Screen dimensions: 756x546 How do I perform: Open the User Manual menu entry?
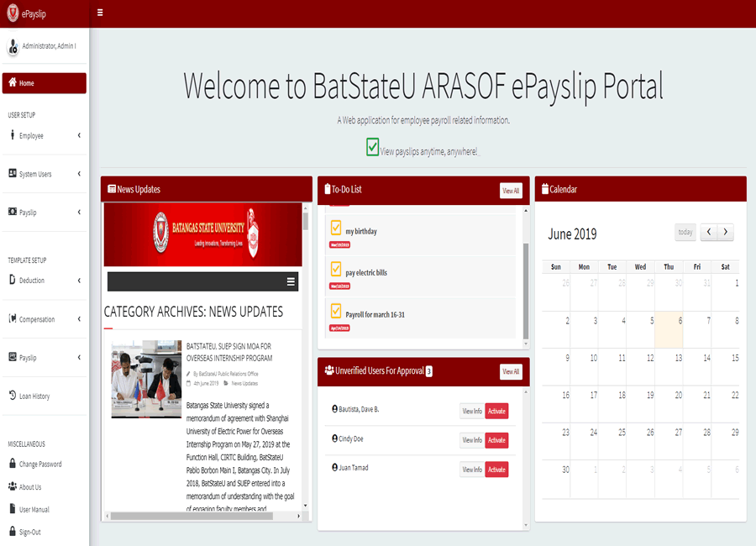pyautogui.click(x=13, y=509)
